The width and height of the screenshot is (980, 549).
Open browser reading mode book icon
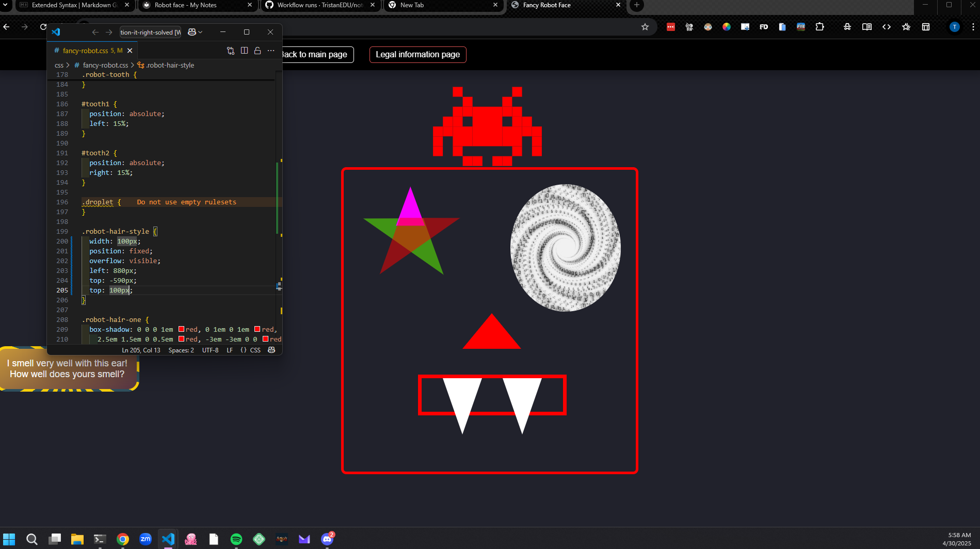(867, 27)
